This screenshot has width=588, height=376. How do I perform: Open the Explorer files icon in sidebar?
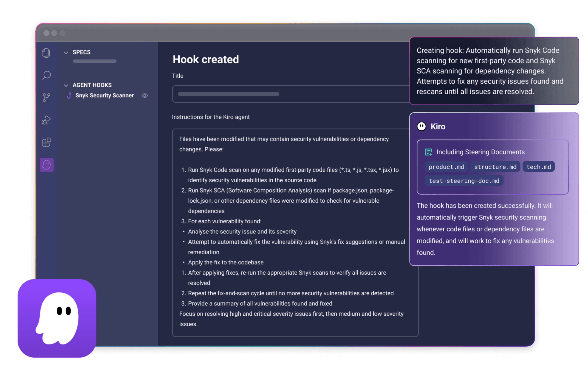[x=46, y=53]
